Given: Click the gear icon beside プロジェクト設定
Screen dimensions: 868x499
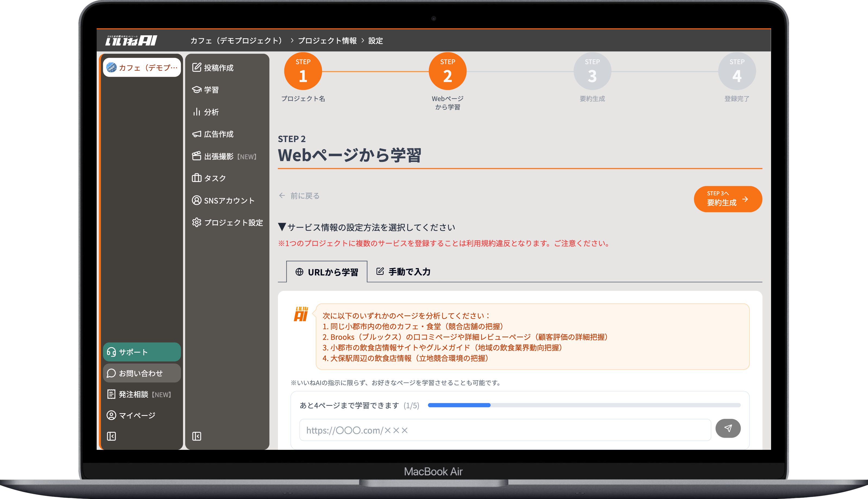Looking at the screenshot, I should tap(197, 222).
